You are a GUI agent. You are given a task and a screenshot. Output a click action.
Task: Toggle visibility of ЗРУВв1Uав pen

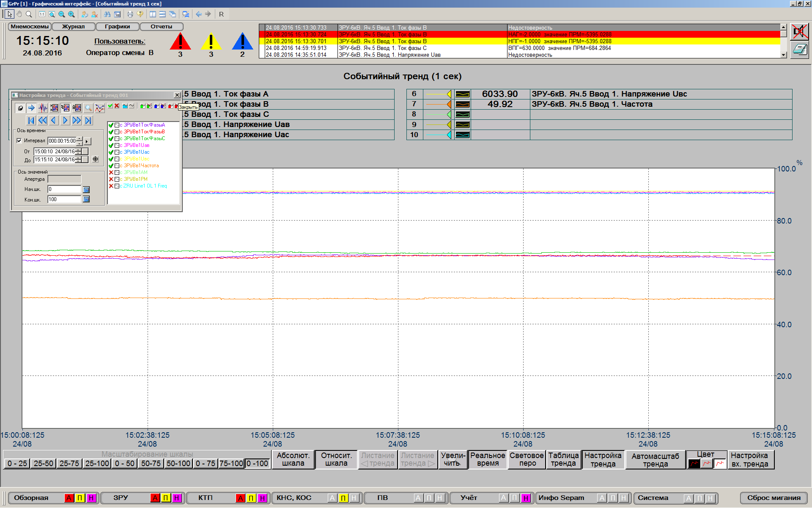111,145
